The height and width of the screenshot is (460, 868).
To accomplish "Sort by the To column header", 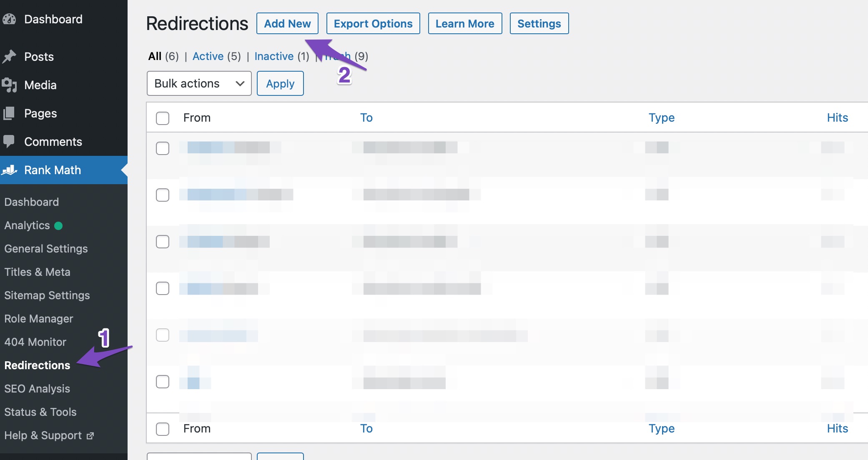I will pyautogui.click(x=366, y=118).
